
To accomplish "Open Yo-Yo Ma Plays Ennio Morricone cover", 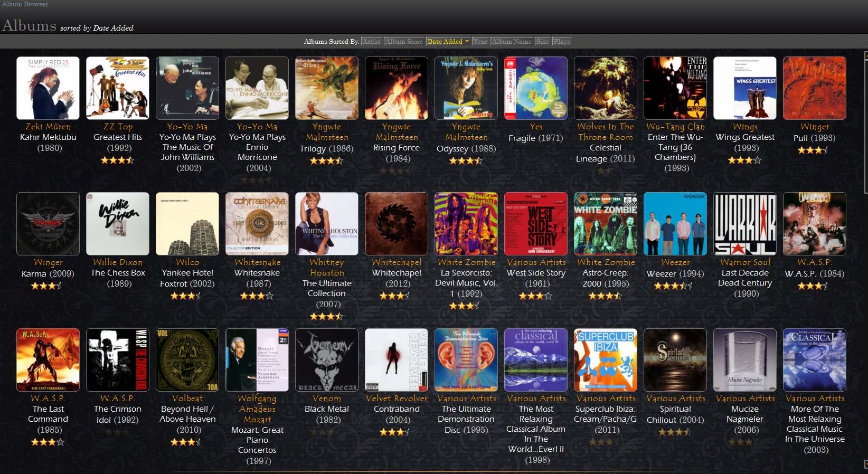I will [257, 88].
